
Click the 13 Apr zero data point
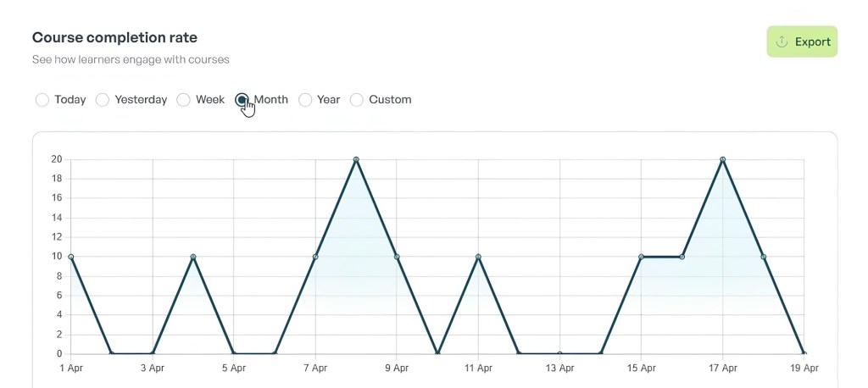click(559, 354)
